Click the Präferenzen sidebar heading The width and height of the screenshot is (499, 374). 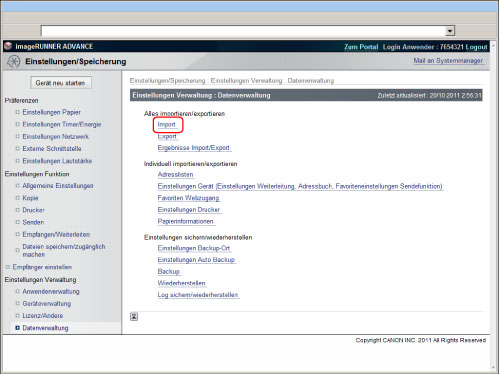22,101
